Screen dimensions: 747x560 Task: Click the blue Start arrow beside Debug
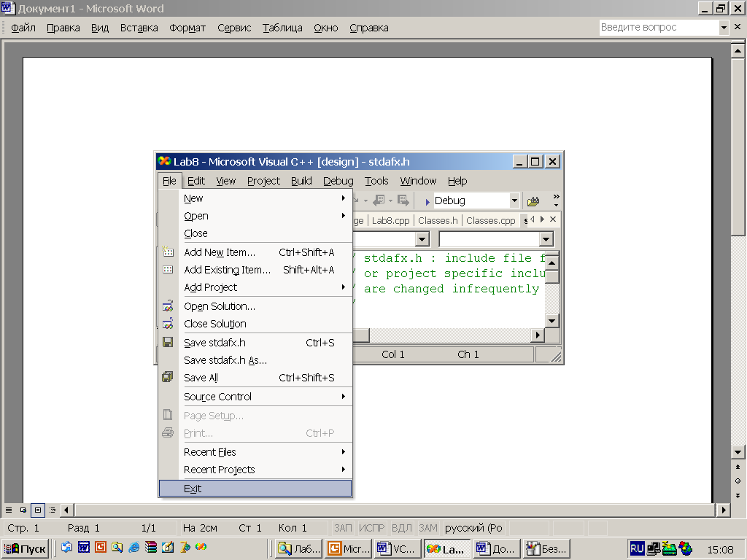point(427,202)
